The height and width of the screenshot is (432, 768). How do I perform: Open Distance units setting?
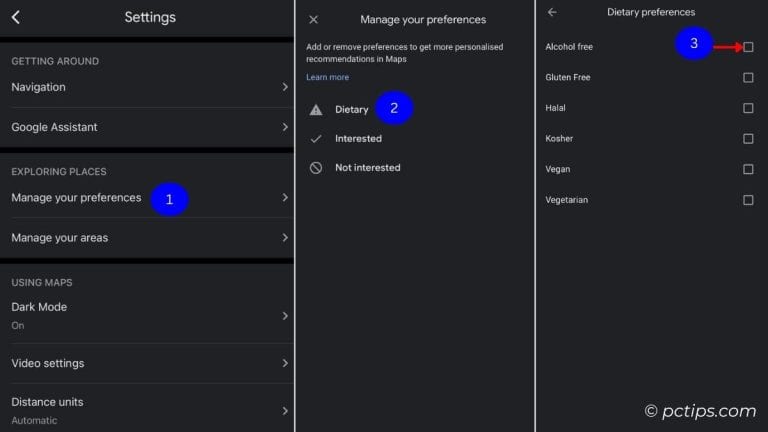point(48,409)
